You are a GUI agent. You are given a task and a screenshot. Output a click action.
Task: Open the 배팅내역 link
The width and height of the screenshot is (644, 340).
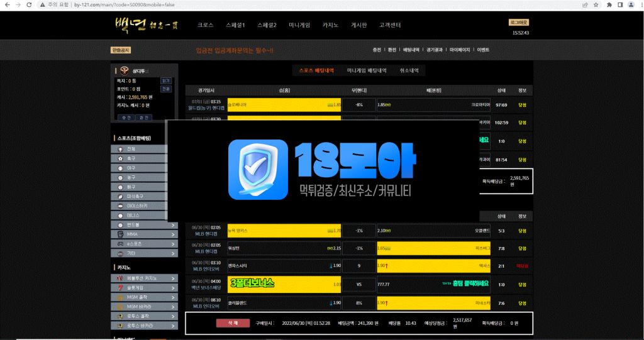tap(410, 50)
